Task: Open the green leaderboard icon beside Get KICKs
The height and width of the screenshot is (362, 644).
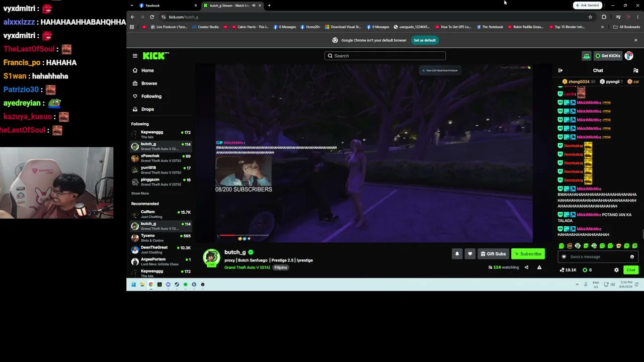Action: 586,56
